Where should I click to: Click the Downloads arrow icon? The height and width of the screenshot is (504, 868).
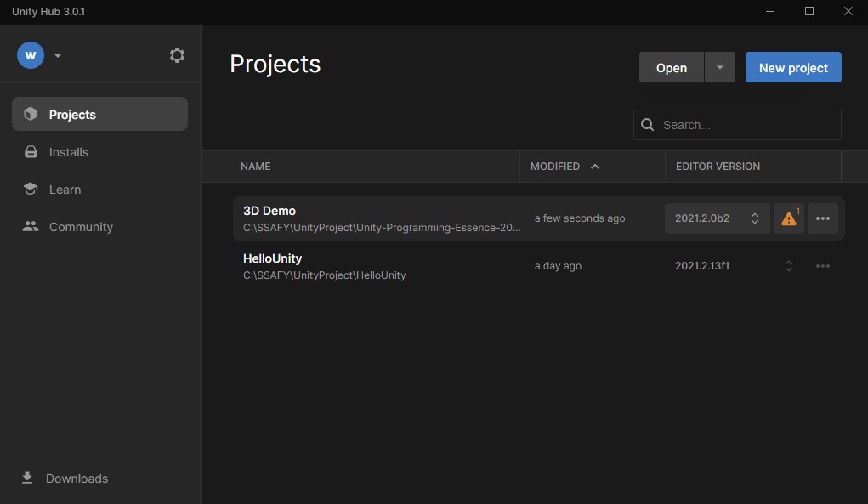coord(27,478)
